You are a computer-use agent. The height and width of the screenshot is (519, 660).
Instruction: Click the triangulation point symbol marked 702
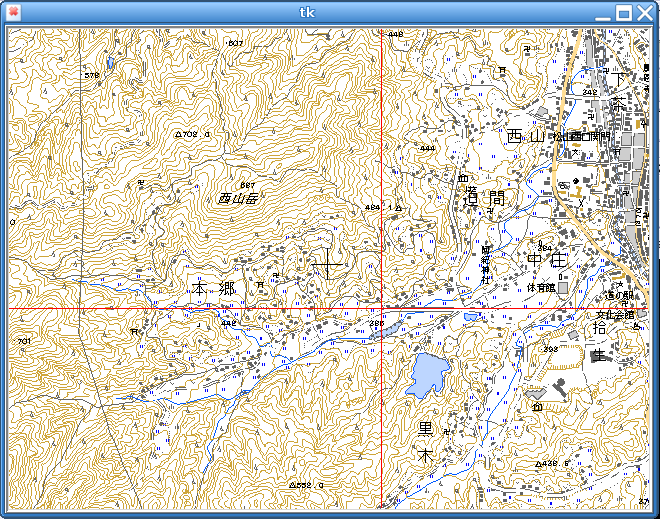(x=179, y=134)
